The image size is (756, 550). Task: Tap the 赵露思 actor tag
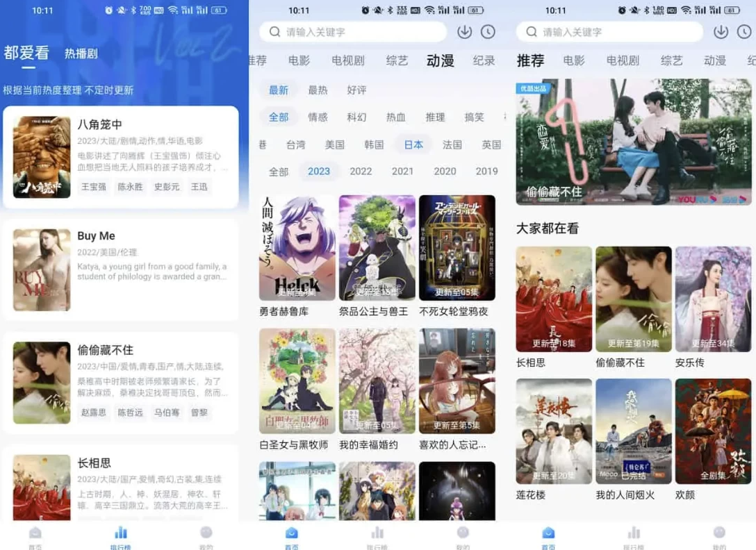(x=94, y=412)
